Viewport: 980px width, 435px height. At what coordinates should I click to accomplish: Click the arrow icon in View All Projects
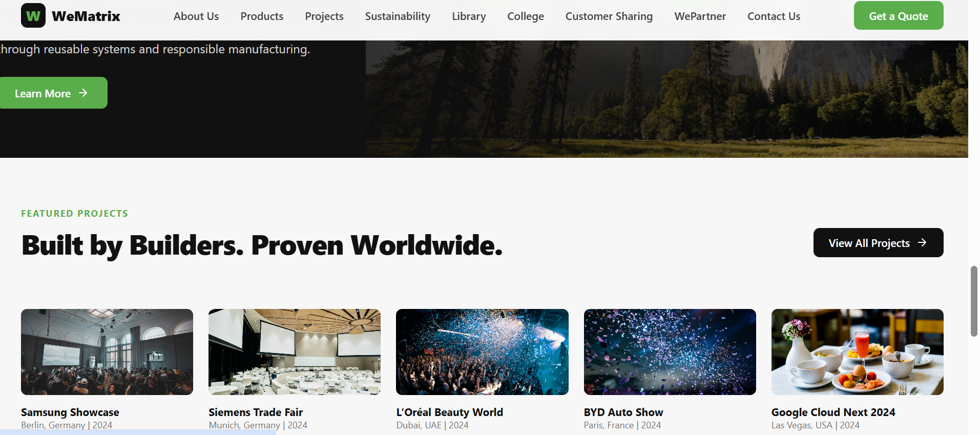click(922, 242)
